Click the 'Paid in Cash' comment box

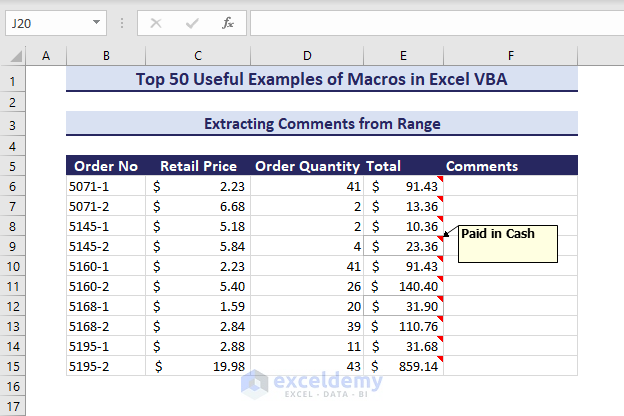tap(507, 245)
